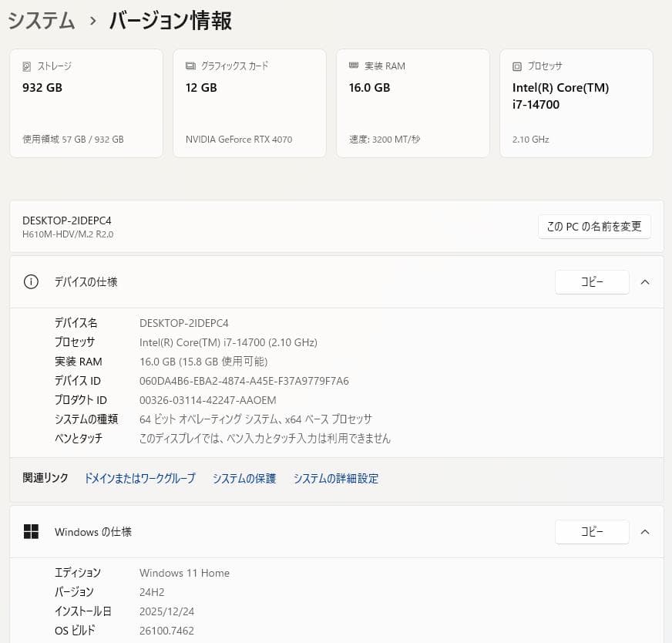Copy device specifications with コピー button

(x=593, y=282)
